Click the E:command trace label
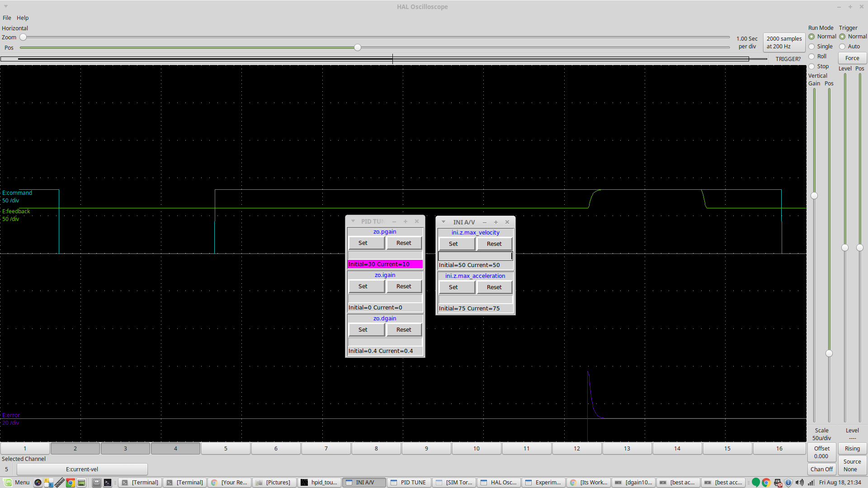Viewport: 868px width, 488px height. [x=17, y=193]
